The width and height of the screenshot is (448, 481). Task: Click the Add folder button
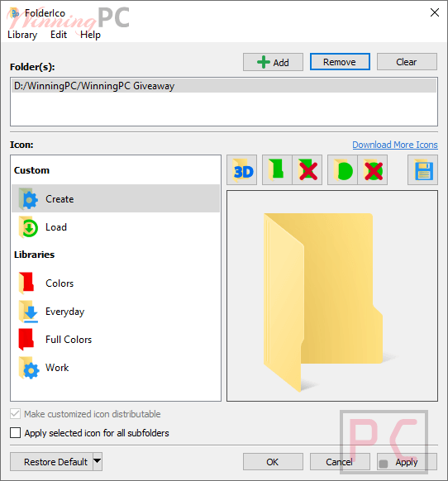[273, 62]
